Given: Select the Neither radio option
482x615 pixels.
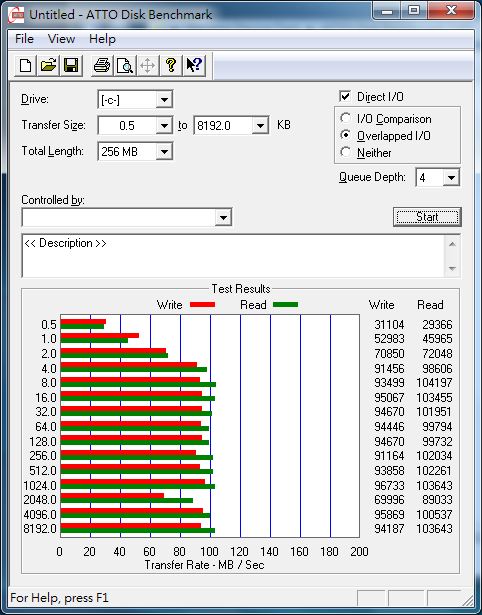Looking at the screenshot, I should pyautogui.click(x=346, y=152).
